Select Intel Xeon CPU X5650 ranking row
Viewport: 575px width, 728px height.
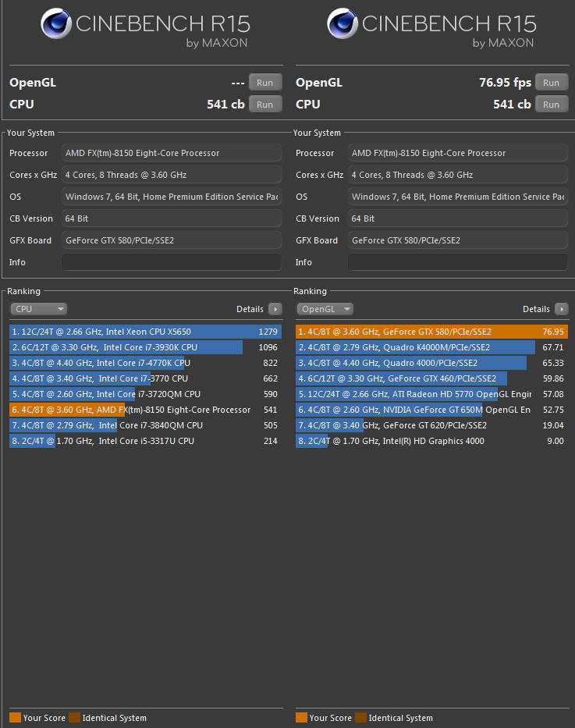(145, 332)
